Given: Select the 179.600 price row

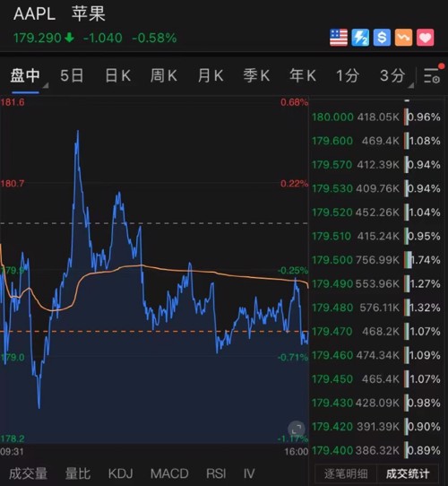Looking at the screenshot, I should (x=376, y=141).
